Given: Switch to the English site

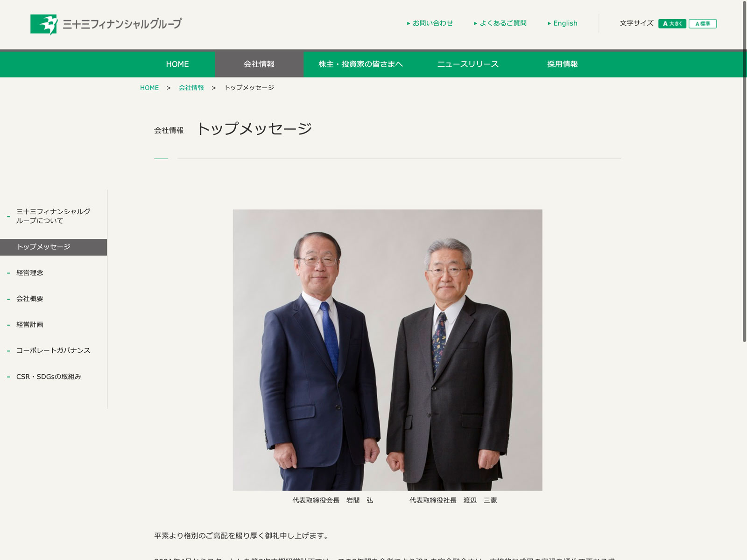Looking at the screenshot, I should coord(563,23).
